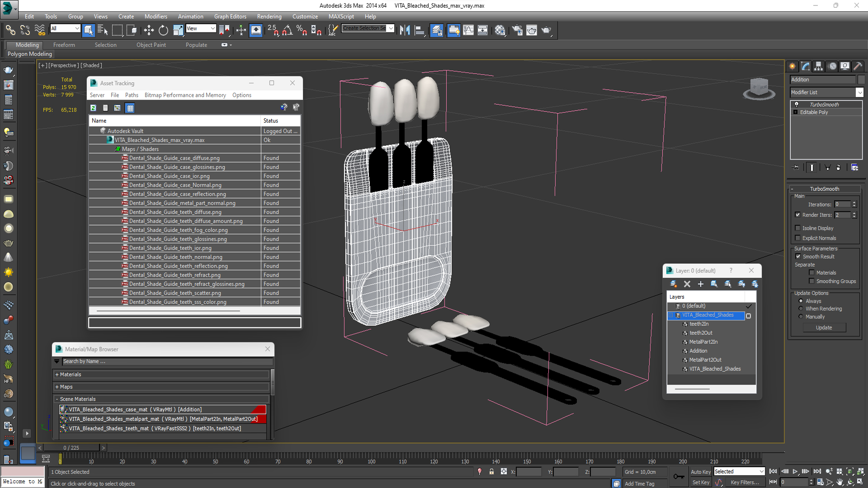Select the Link tool in main toolbar
This screenshot has height=488, width=868.
point(10,30)
